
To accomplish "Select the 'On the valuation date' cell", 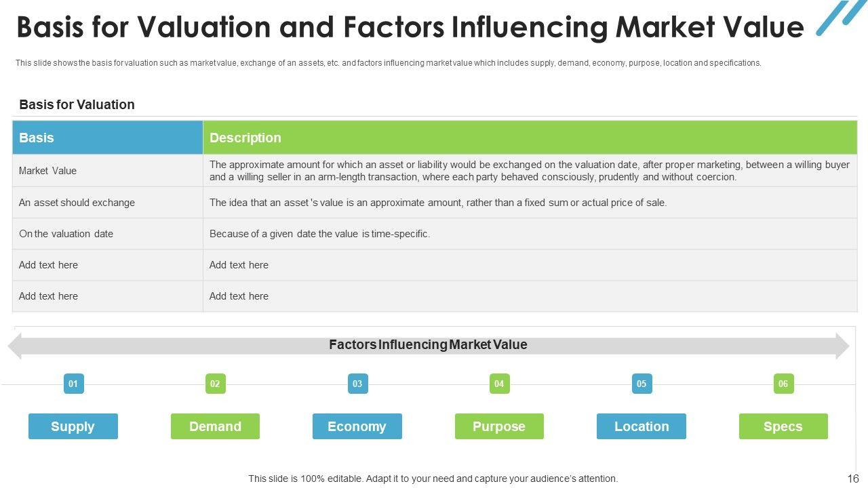I will (107, 234).
